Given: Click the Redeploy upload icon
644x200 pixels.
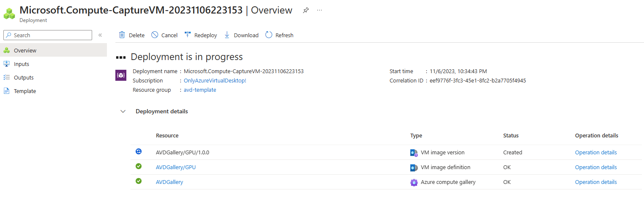Looking at the screenshot, I should point(188,35).
